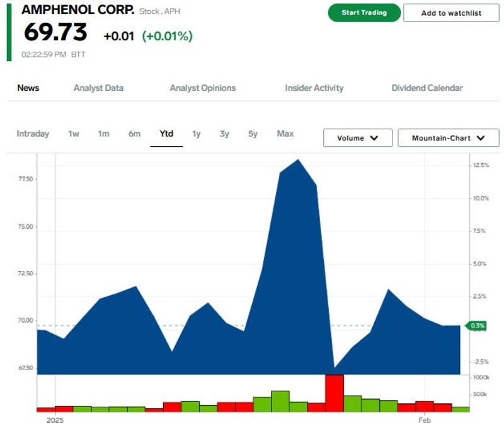Screen dimensions: 504x431
Task: Select 1m chart range
Action: (103, 134)
